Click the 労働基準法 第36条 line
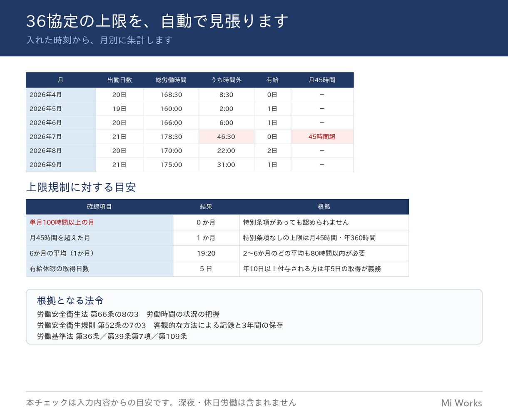Viewport: 508px width, 420px height. click(112, 336)
